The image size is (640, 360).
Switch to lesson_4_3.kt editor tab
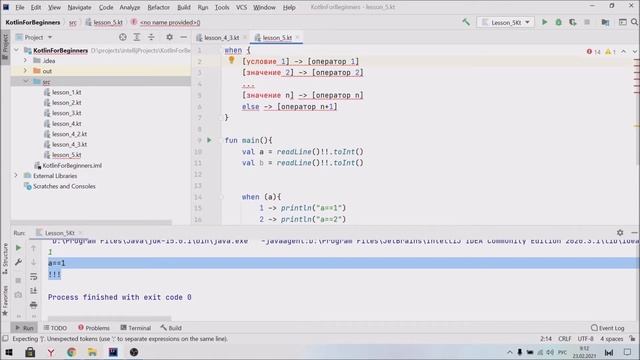(221, 38)
